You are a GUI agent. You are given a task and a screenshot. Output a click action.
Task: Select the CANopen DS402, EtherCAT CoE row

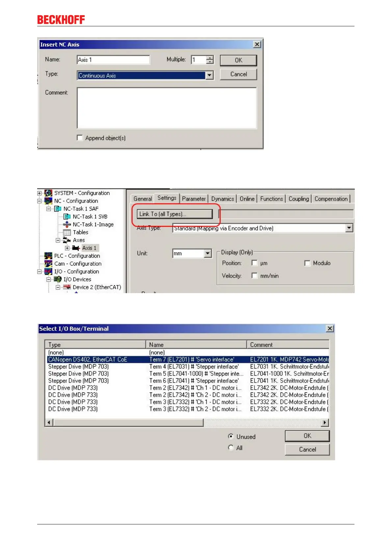pos(188,360)
